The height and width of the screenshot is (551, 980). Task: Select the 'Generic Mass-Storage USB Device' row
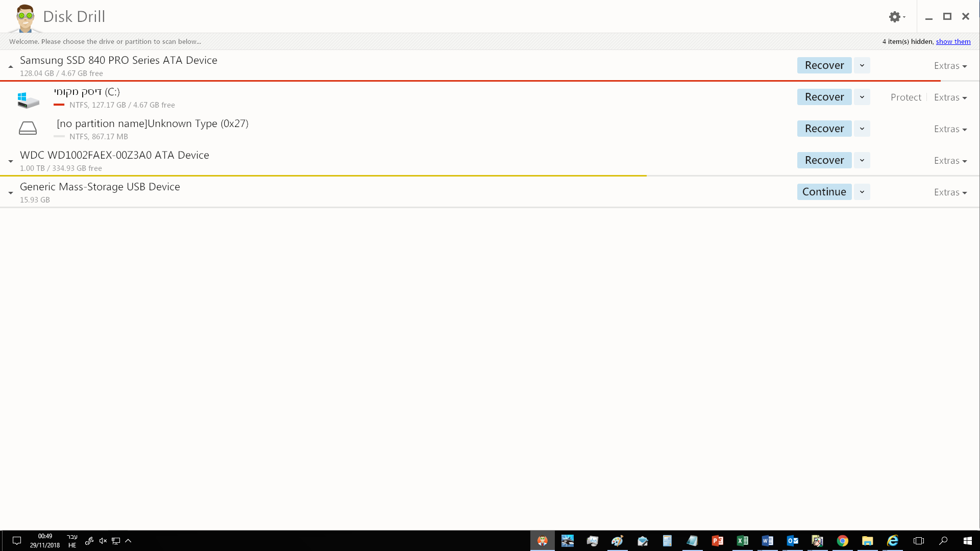click(490, 192)
